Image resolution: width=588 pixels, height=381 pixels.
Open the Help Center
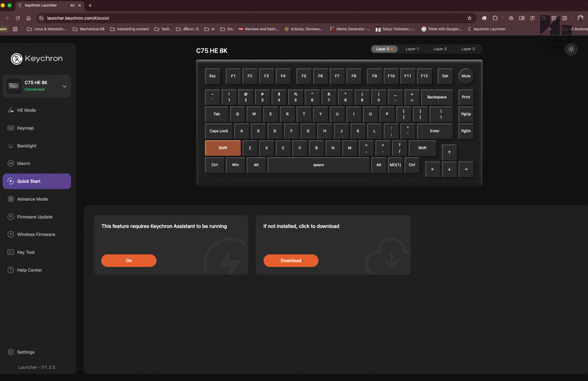pos(28,270)
